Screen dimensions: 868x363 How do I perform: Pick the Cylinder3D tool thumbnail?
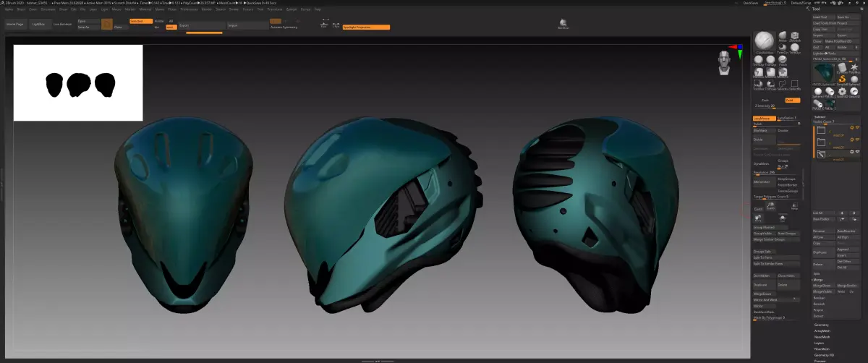(x=841, y=67)
